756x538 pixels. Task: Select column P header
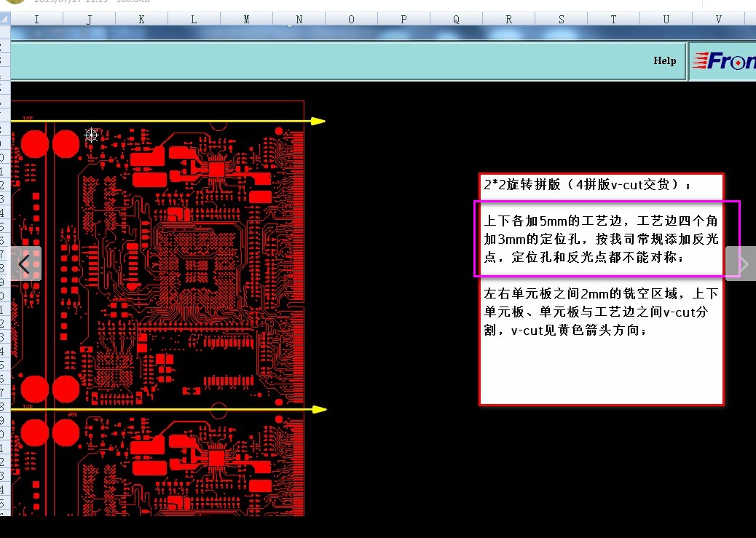click(x=403, y=19)
